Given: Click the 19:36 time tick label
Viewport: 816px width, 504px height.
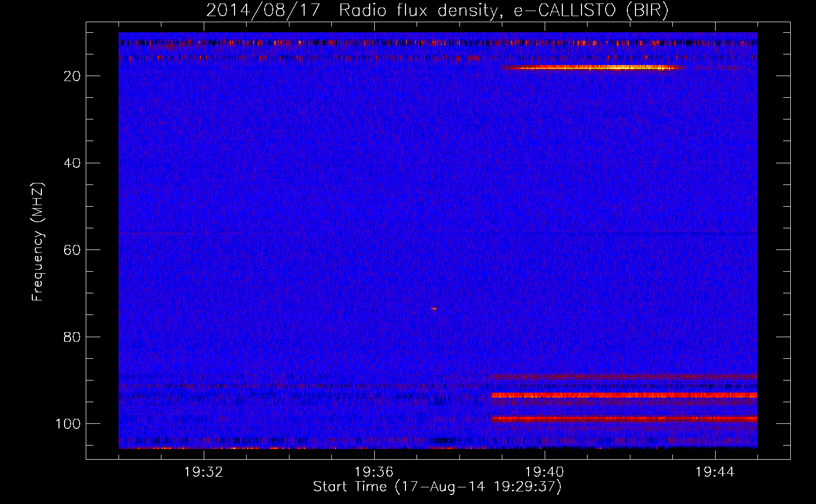Looking at the screenshot, I should [x=374, y=472].
